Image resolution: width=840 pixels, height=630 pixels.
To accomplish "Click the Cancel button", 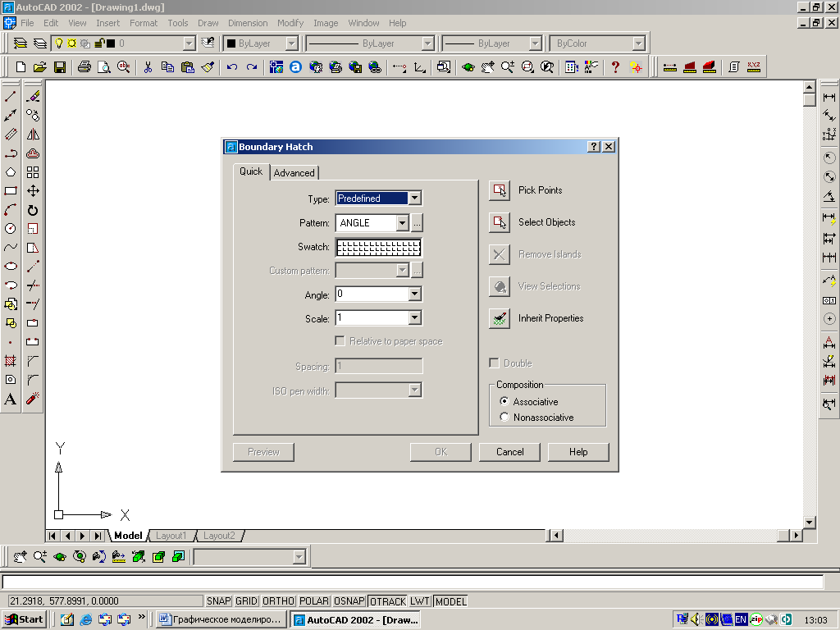I will [x=509, y=452].
